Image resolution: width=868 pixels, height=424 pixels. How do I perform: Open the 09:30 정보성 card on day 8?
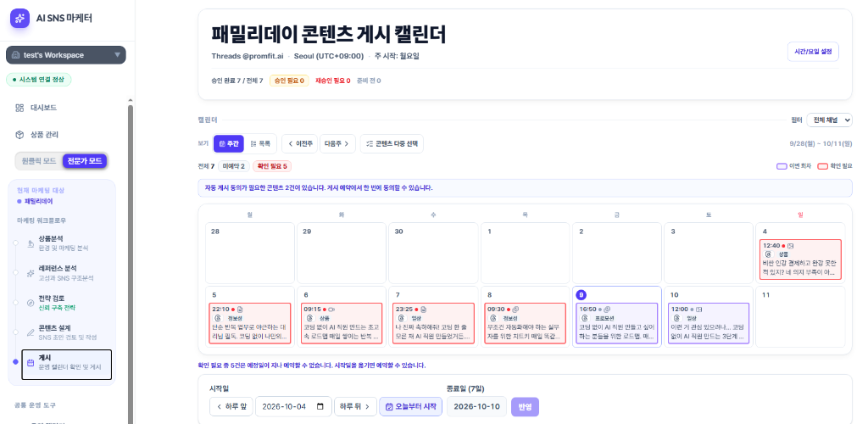coord(526,323)
